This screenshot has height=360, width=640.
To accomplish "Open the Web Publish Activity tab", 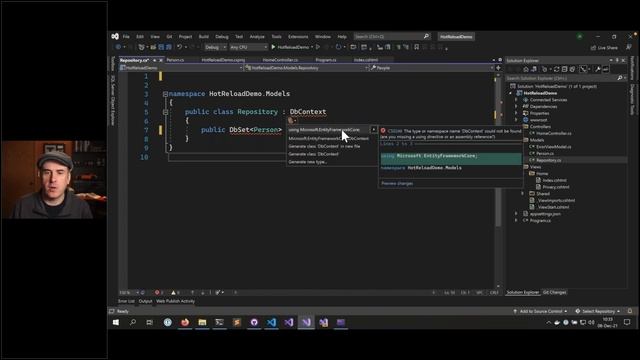I will [x=175, y=301].
